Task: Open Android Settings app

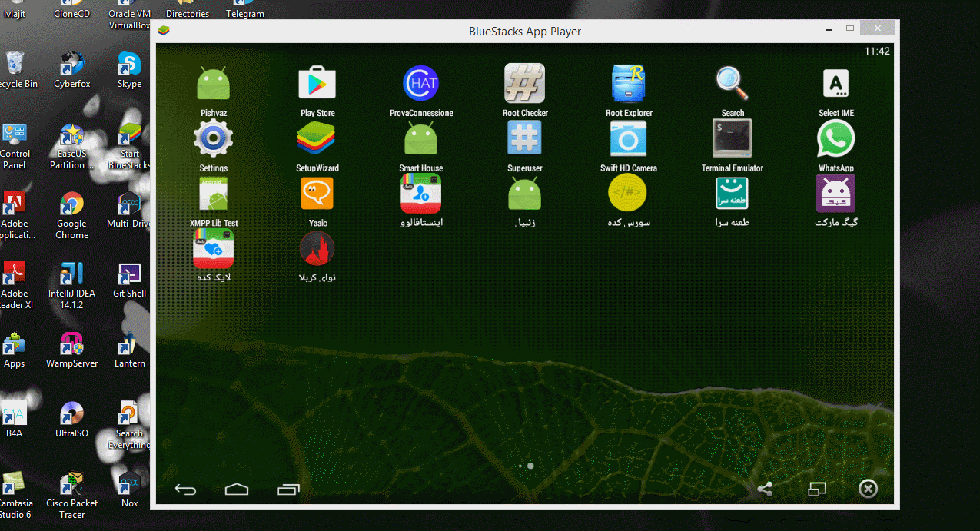Action: [x=213, y=139]
